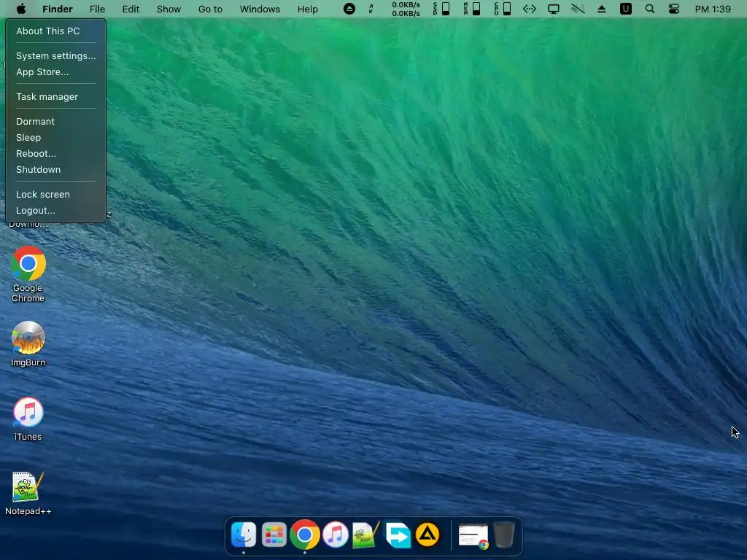747x560 pixels.
Task: Open Google Chrome desktop shortcut
Action: click(x=28, y=274)
